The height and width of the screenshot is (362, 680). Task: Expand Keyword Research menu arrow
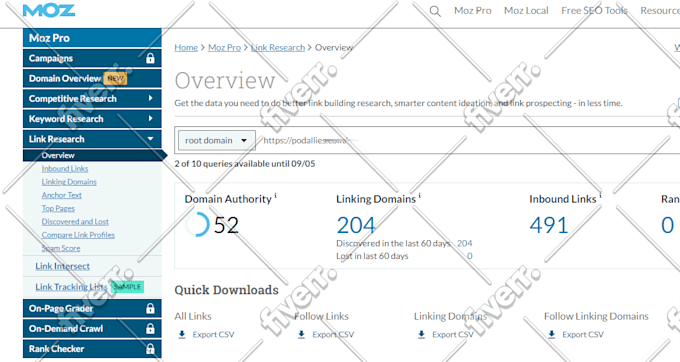[x=150, y=118]
